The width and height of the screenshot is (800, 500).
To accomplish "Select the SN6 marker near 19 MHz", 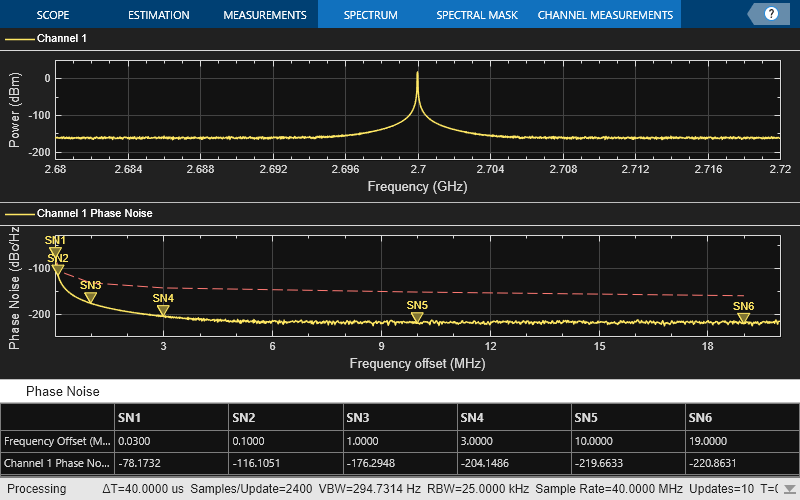I will coord(743,319).
